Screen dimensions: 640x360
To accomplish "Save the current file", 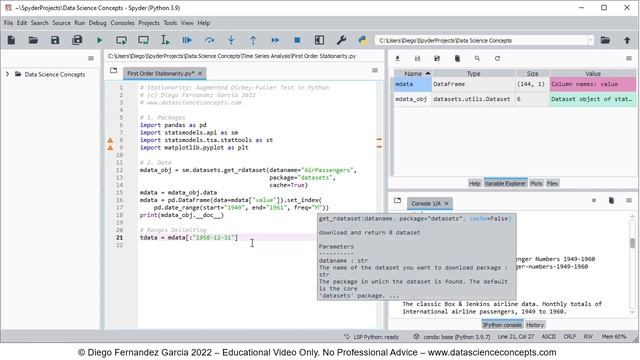I will (55, 40).
